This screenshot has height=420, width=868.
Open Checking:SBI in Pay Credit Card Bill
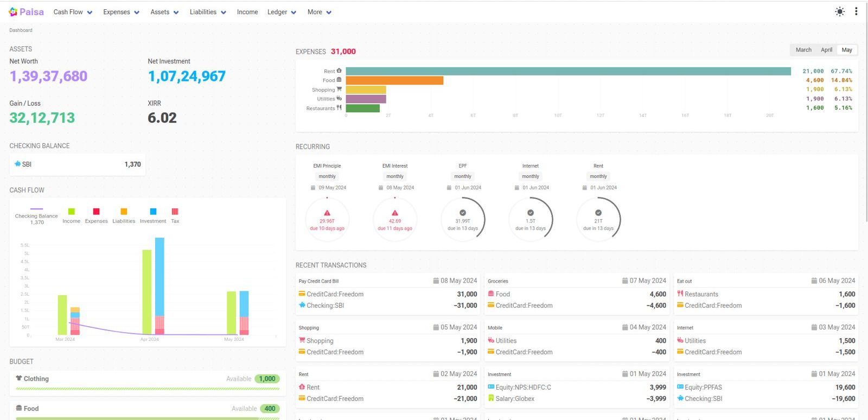click(325, 306)
